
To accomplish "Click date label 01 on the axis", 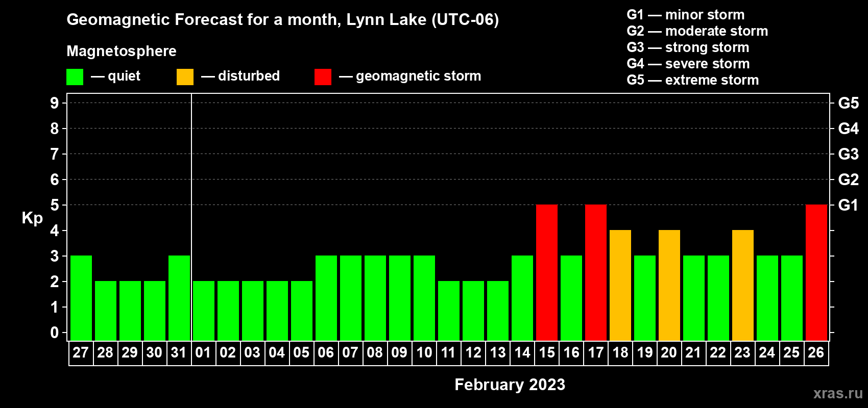I will pyautogui.click(x=203, y=352).
